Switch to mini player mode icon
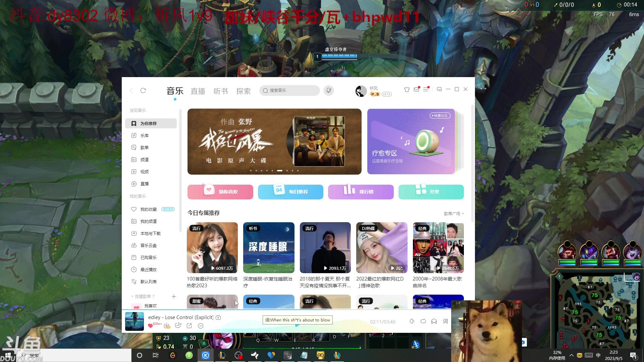This screenshot has height=362, width=644. [439, 89]
